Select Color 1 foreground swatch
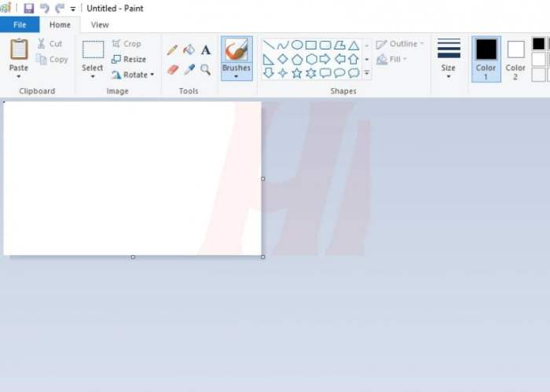Image resolution: width=550 pixels, height=392 pixels. [x=486, y=59]
